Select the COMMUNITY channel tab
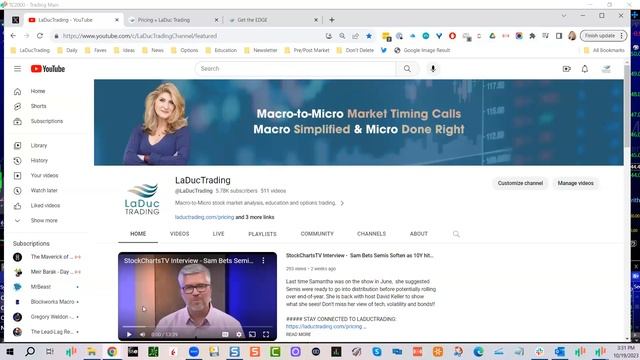This screenshot has height=360, width=640. point(317,234)
